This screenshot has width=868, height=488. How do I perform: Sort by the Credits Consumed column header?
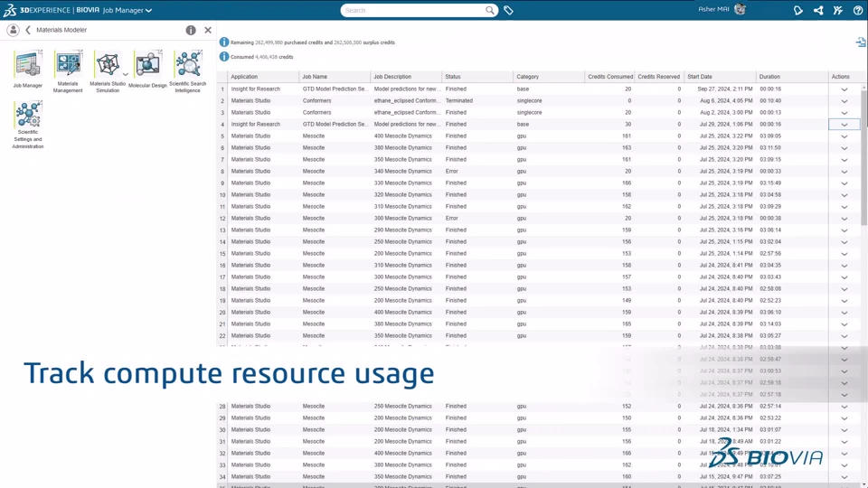[x=609, y=77]
